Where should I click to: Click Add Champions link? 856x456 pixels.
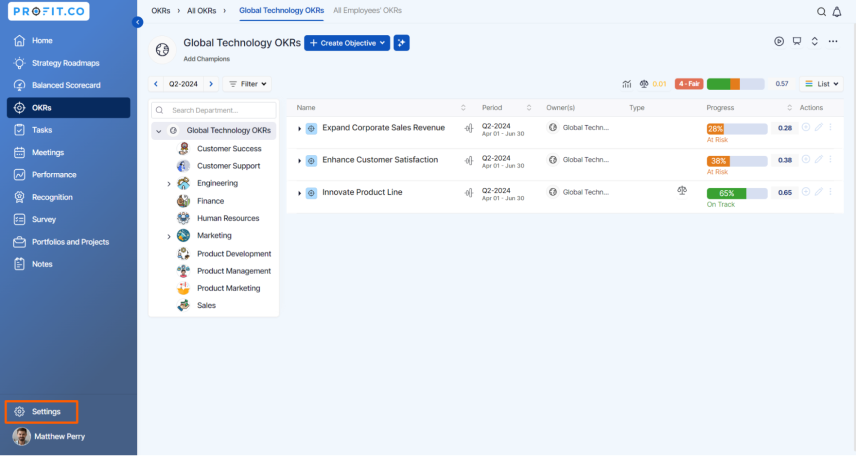click(x=206, y=59)
